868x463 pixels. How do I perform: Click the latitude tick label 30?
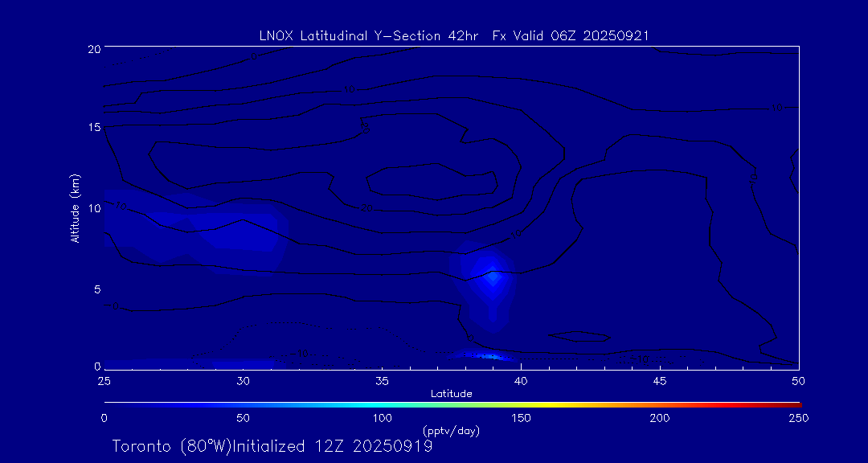tap(243, 381)
